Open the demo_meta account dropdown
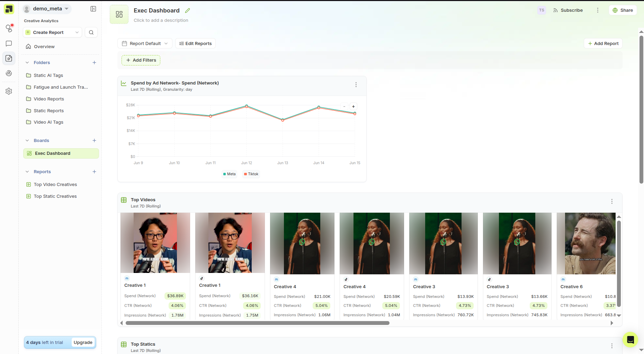 click(46, 9)
